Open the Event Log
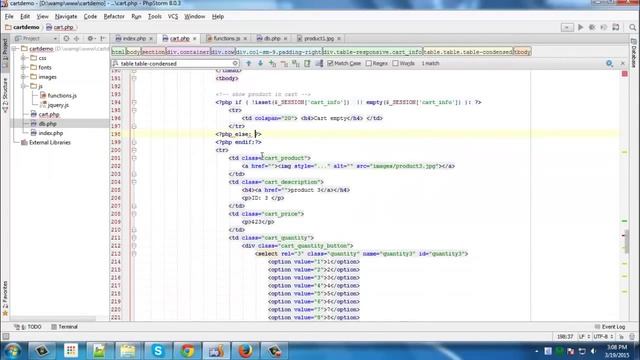The image size is (640, 360). (x=610, y=327)
